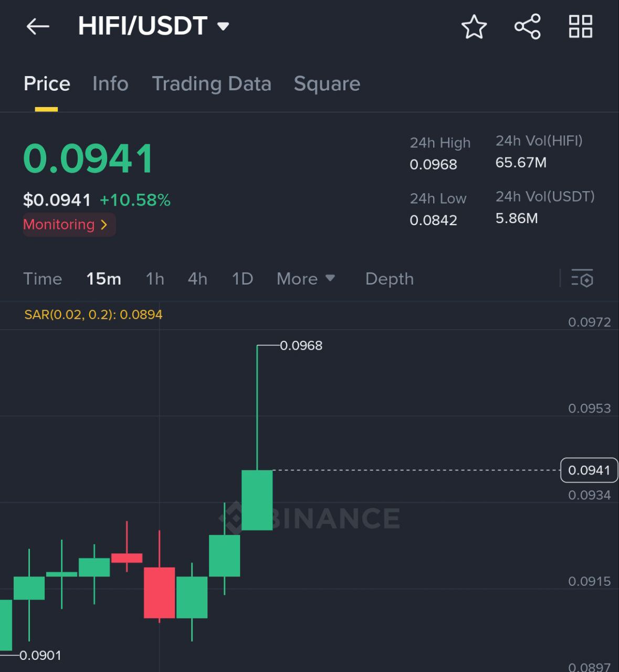Tap the Monitoring tag arrow
This screenshot has height=672, width=619.
point(104,225)
